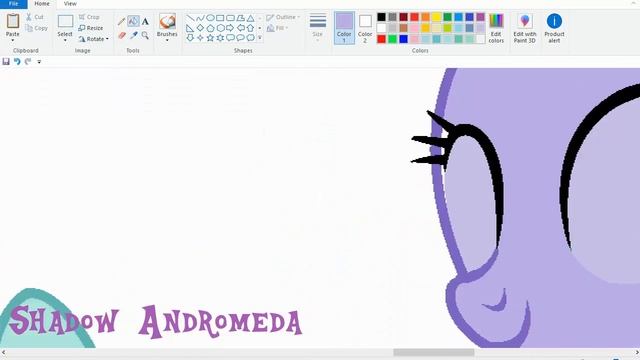640x360 pixels.
Task: Click the rectangular Select tool
Action: click(65, 21)
